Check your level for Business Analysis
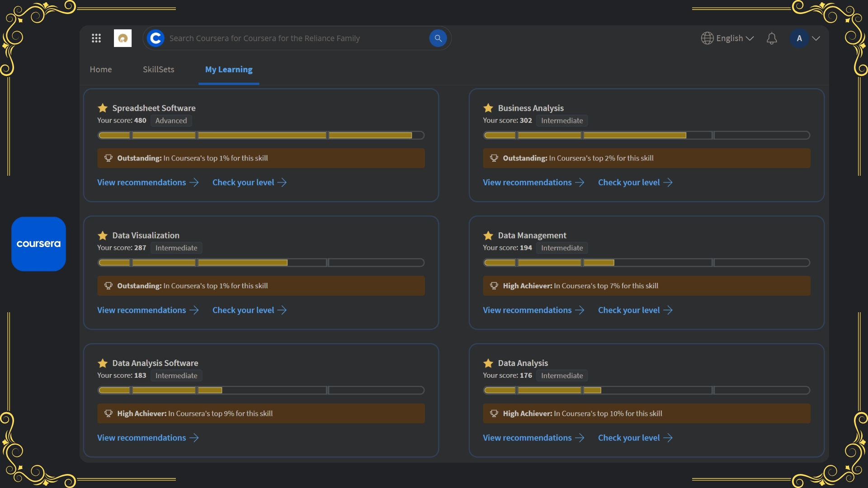This screenshot has width=868, height=488. tap(635, 183)
